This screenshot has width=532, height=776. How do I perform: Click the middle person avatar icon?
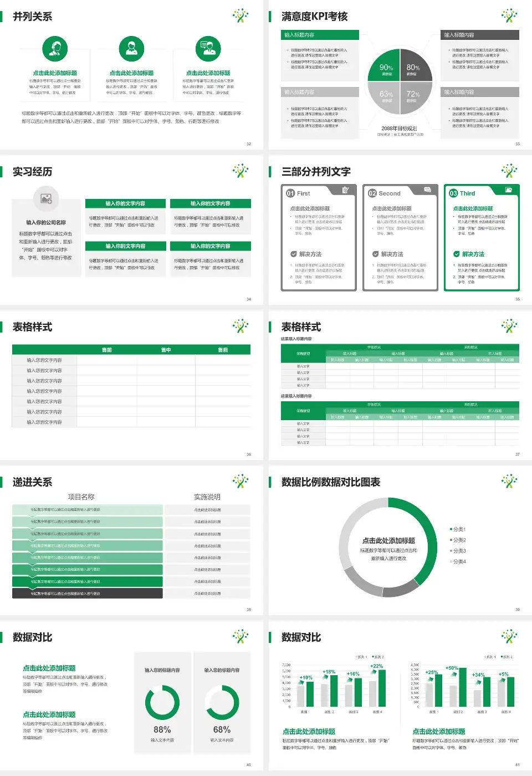click(131, 49)
